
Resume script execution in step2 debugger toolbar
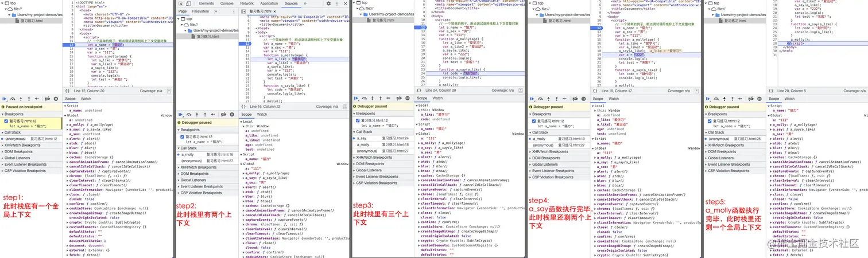pyautogui.click(x=180, y=115)
